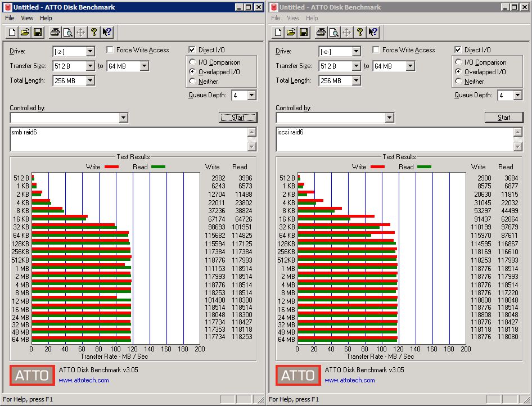
Task: Select Overlapped I/O radio in left window
Action: pyautogui.click(x=192, y=71)
